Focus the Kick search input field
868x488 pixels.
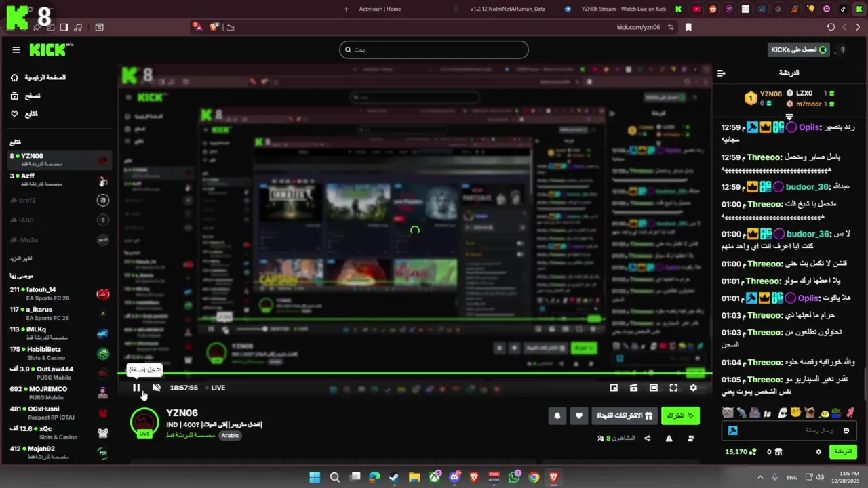[434, 49]
